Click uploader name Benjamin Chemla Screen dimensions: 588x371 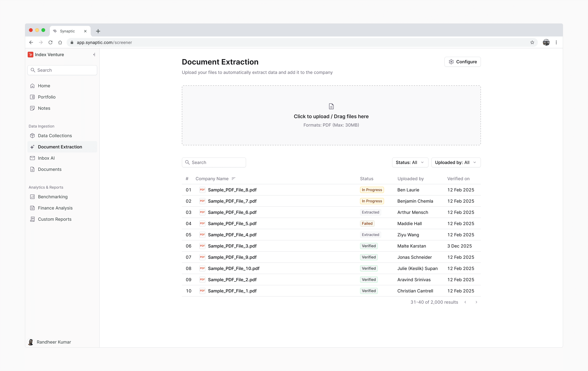(x=415, y=201)
